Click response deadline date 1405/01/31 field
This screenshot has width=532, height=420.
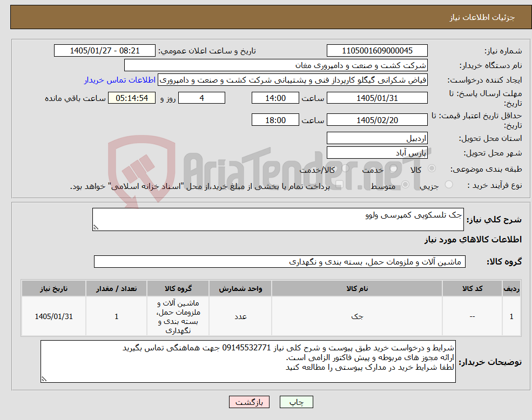click(x=377, y=98)
